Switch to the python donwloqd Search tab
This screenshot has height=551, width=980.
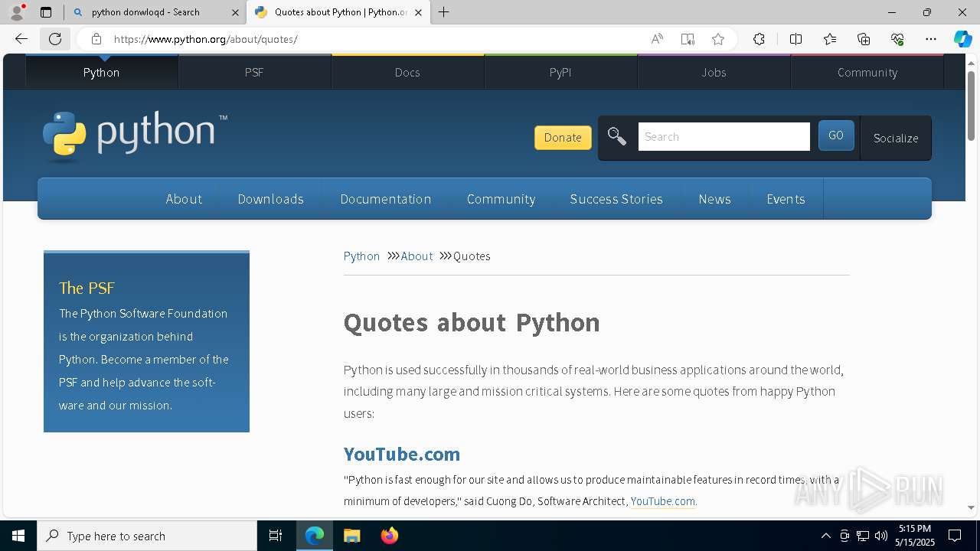point(155,12)
